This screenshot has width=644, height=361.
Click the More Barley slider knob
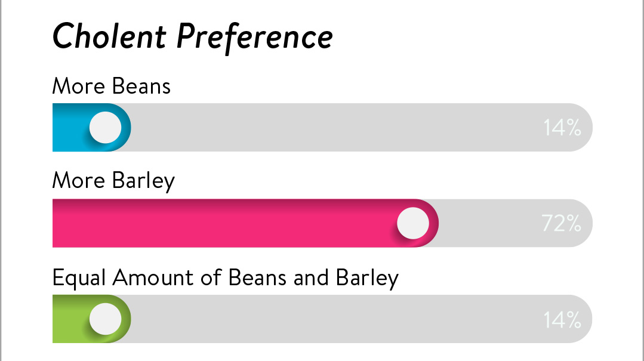tap(413, 223)
